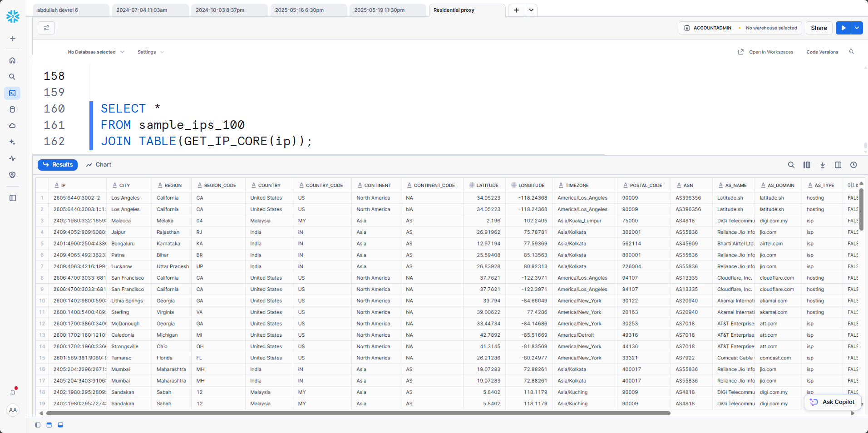Create new item with sidebar plus icon

pos(13,39)
